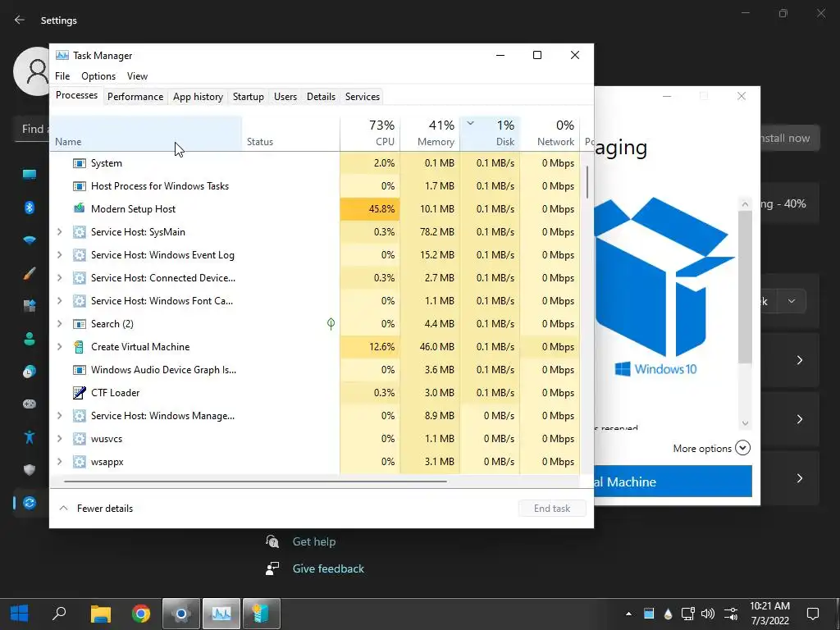
Task: Click the System process icon
Action: click(80, 163)
